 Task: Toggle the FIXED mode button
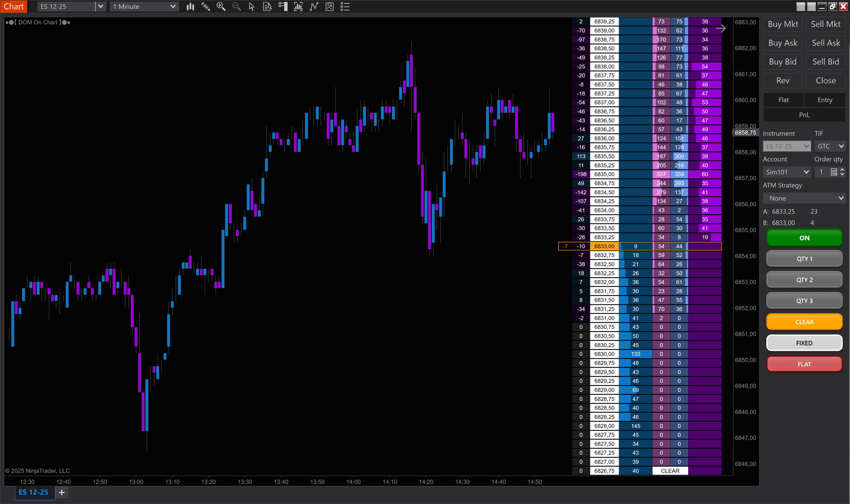point(804,343)
